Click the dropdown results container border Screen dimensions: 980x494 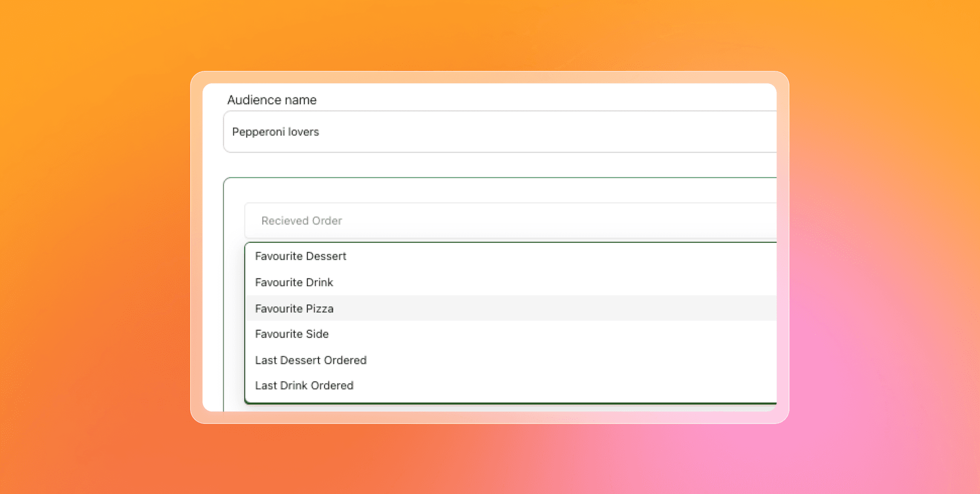[x=247, y=322]
